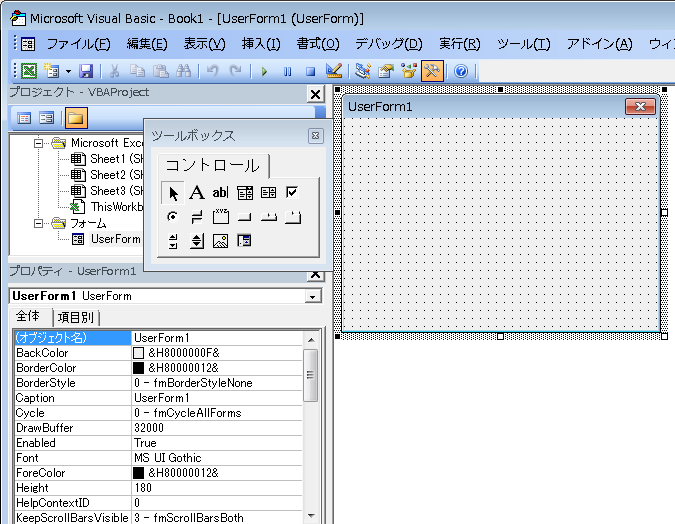The height and width of the screenshot is (524, 675).
Task: Save the workbook with floppy icon
Action: tap(86, 71)
